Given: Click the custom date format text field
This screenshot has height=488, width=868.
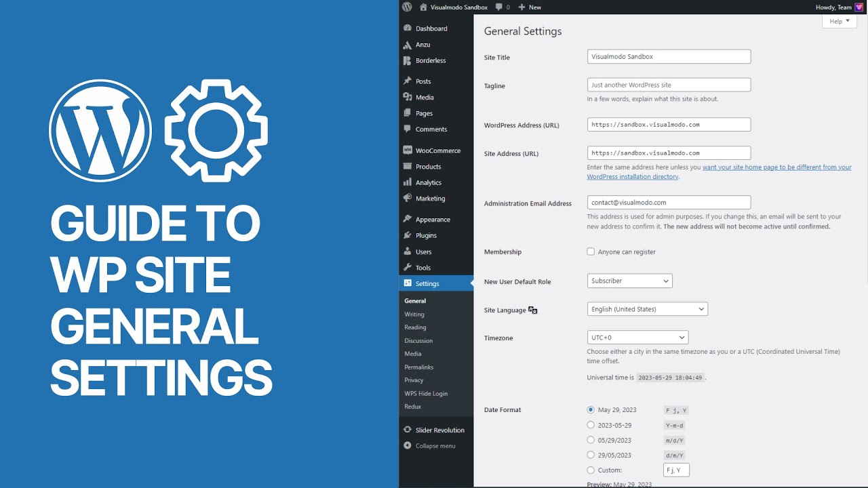Looking at the screenshot, I should [x=676, y=470].
